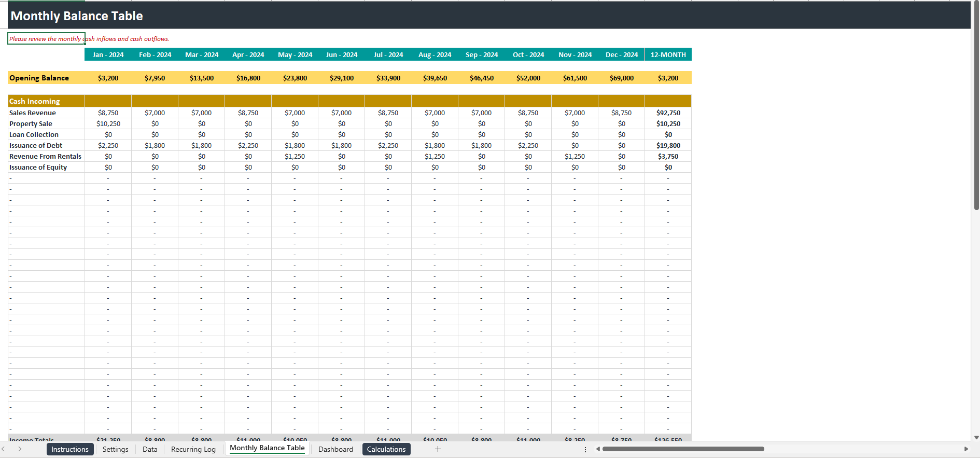The height and width of the screenshot is (458, 980).
Task: Select April opening balance $16,800
Action: [x=248, y=78]
